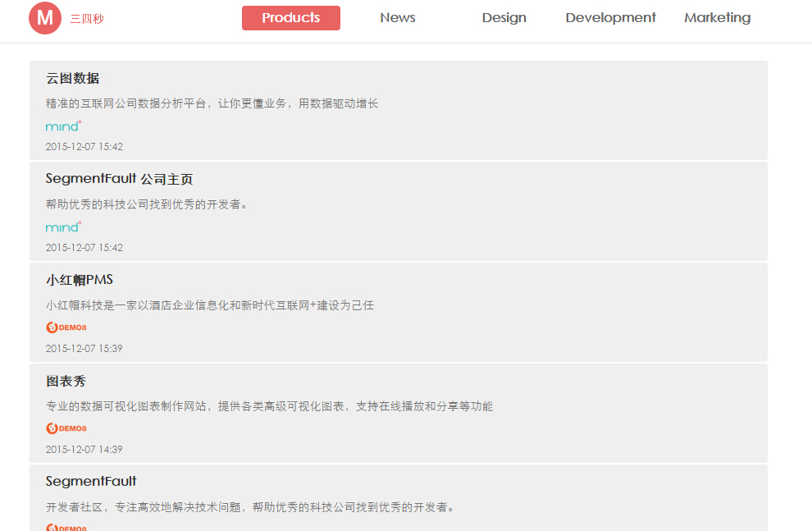This screenshot has height=531, width=812.
Task: Click the DEMO8 logo under 图表秀
Action: click(x=66, y=428)
